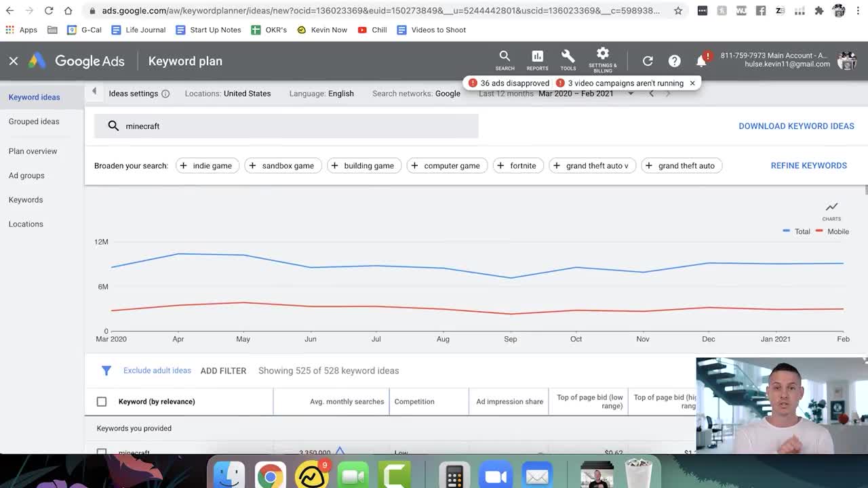Viewport: 868px width, 488px height.
Task: Change Search networks: Google setting
Action: click(416, 94)
